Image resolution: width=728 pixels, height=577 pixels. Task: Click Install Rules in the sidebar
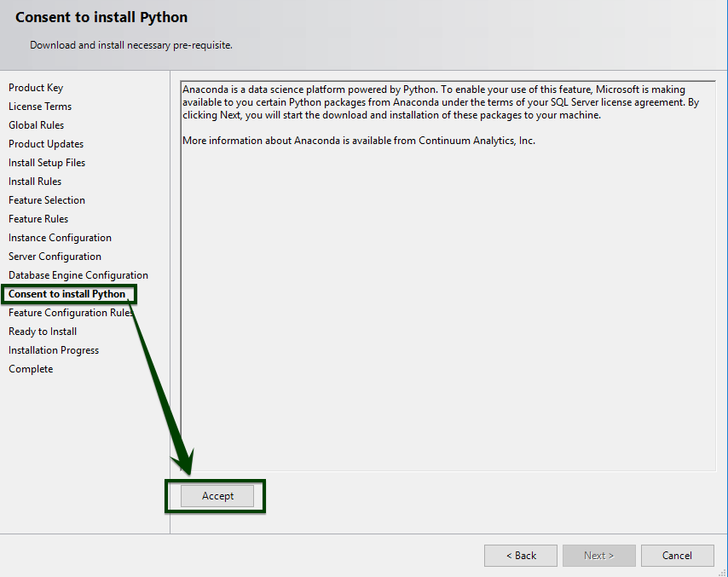point(35,182)
